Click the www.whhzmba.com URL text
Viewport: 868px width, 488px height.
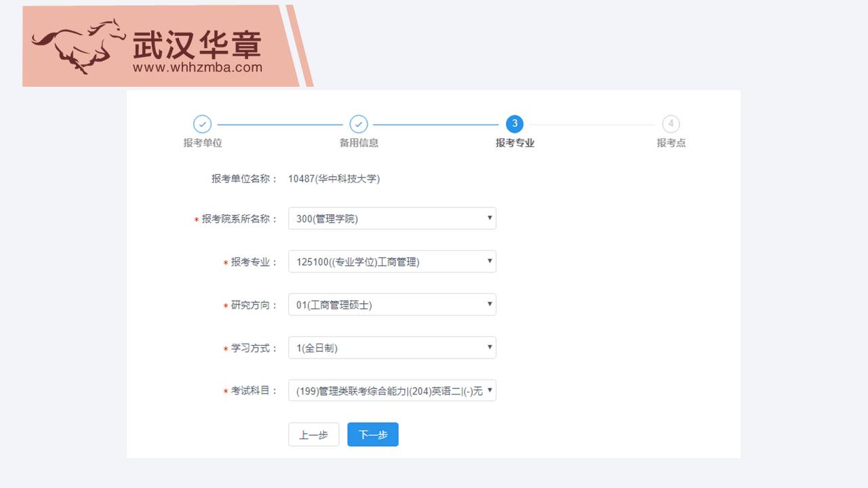point(197,67)
